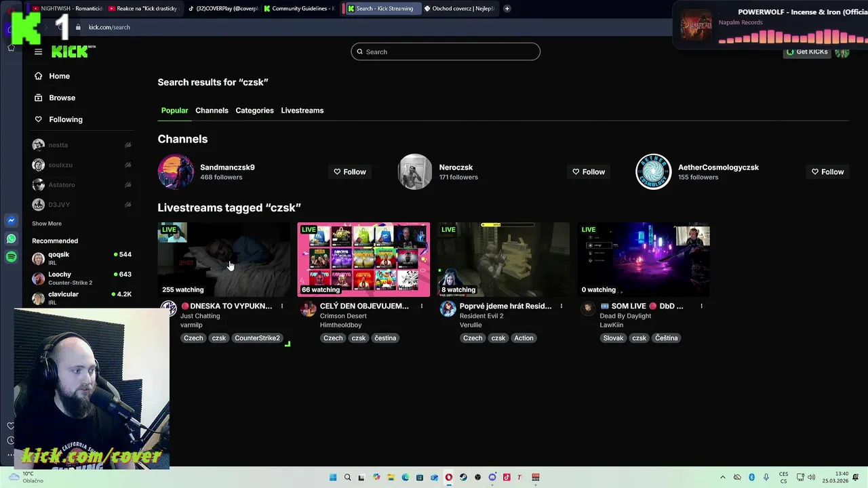This screenshot has height=488, width=868.
Task: Open recommended channel clavicular
Action: [x=81, y=298]
